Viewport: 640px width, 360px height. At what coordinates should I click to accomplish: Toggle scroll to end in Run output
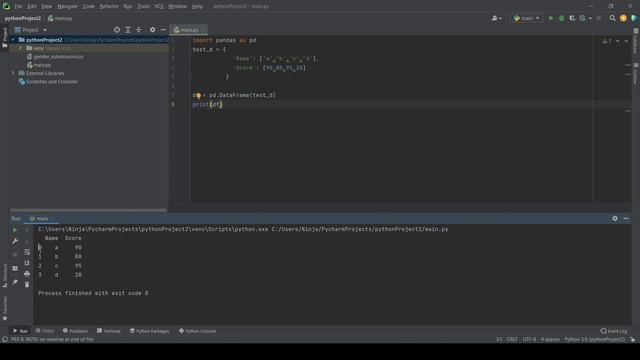click(x=27, y=263)
